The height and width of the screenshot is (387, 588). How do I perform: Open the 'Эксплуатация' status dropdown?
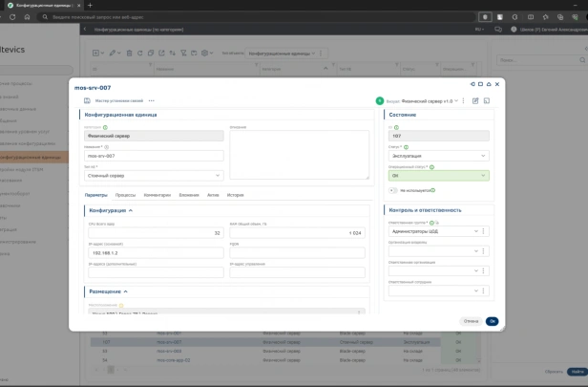pyautogui.click(x=439, y=156)
